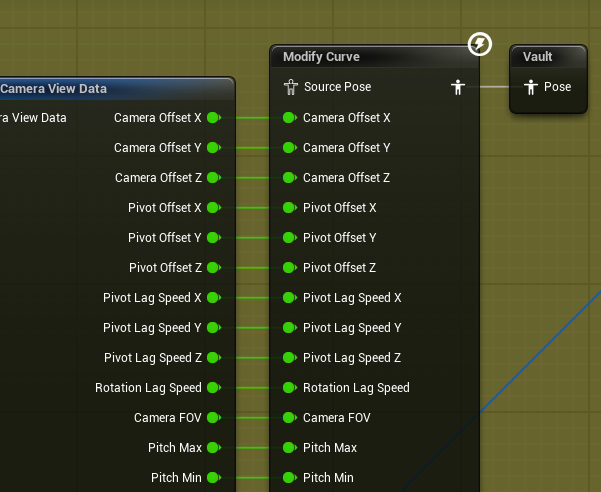This screenshot has height=492, width=601.
Task: Click Pivot Offset Z input pin on Modify Curve
Action: 290,267
